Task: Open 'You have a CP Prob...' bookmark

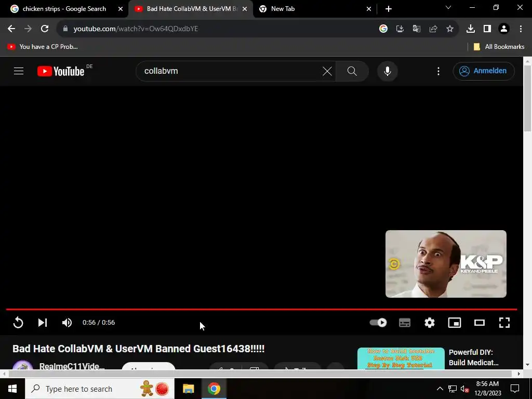Action: click(x=43, y=47)
